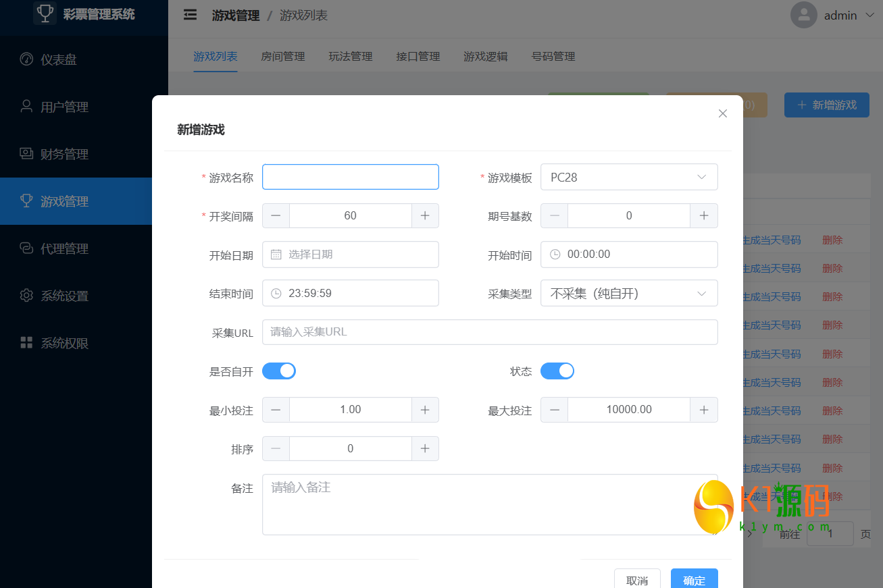
Task: Switch to the 房间管理 tab
Action: click(x=283, y=56)
